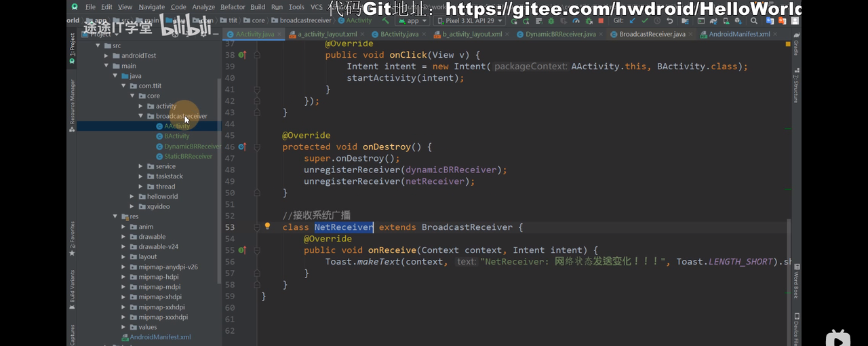Viewport: 868px width, 346px height.
Task: Switch to the DynamicBRReceiver.java tab
Action: coord(560,34)
